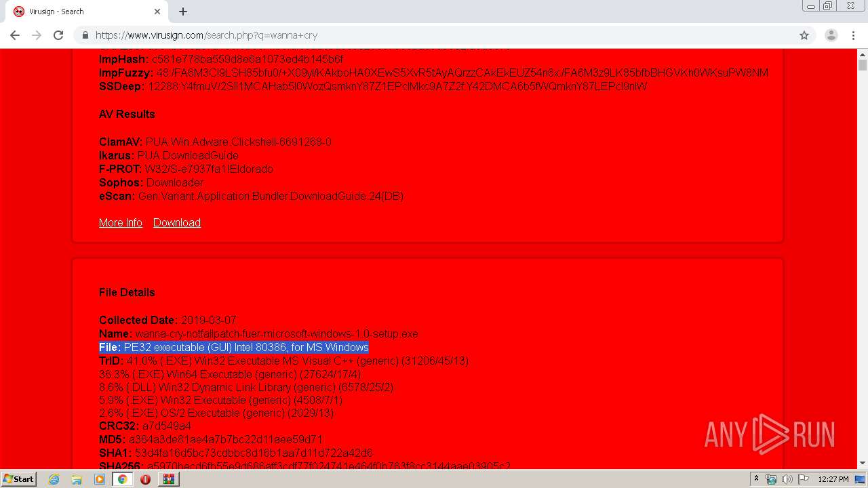Bookmark this page with the star icon
Image resolution: width=868 pixels, height=488 pixels.
point(804,35)
